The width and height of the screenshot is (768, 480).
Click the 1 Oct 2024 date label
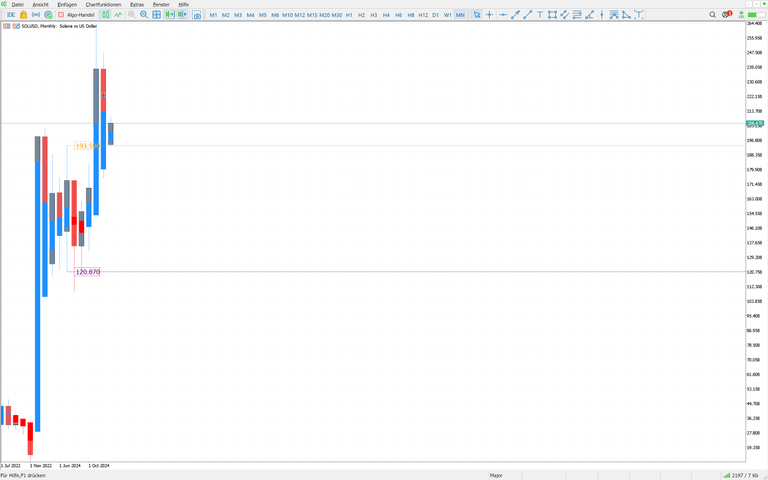click(99, 466)
